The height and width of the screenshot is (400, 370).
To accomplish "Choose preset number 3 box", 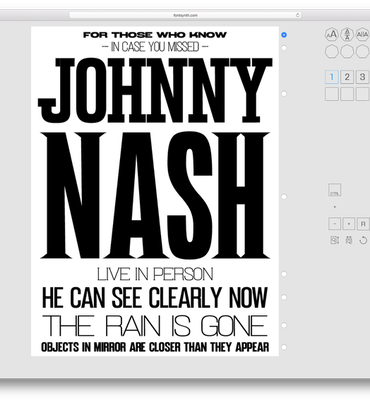I will tap(362, 77).
